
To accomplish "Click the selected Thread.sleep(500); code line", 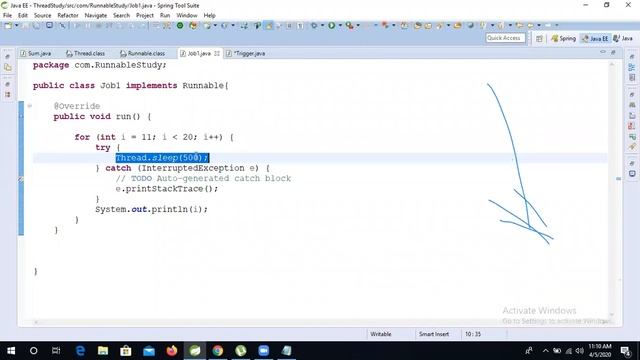I will click(x=162, y=158).
